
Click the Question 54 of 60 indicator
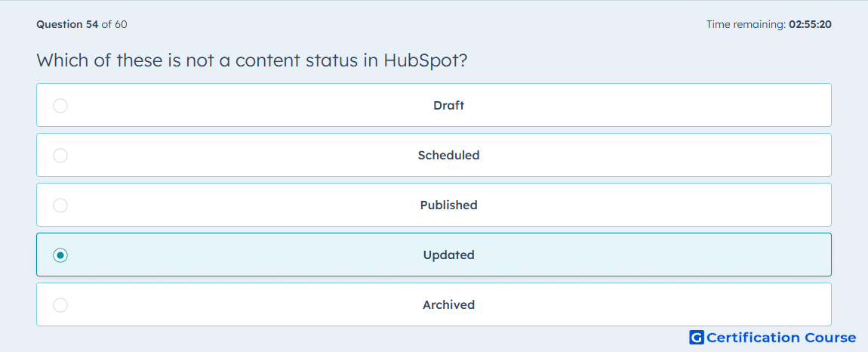point(82,24)
